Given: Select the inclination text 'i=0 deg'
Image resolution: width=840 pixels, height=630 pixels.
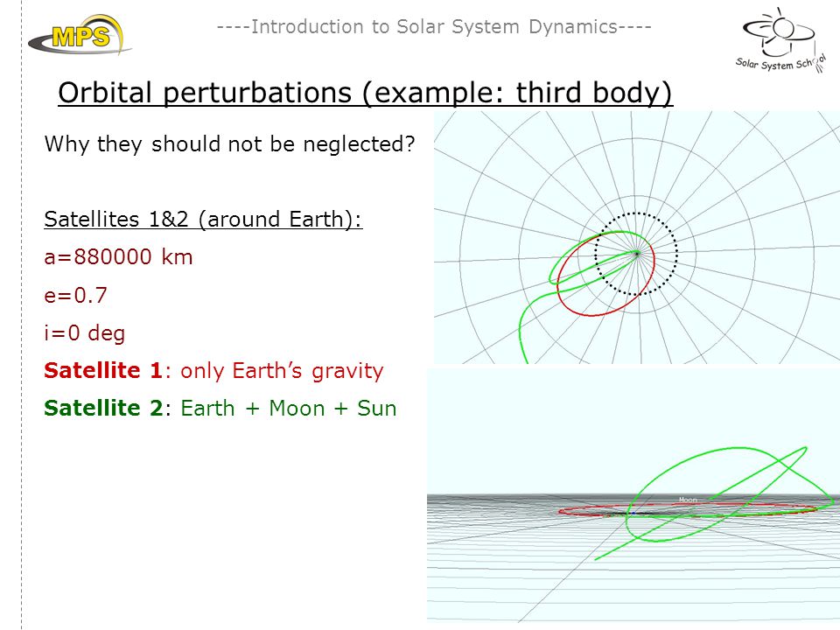Looking at the screenshot, I should pyautogui.click(x=84, y=333).
